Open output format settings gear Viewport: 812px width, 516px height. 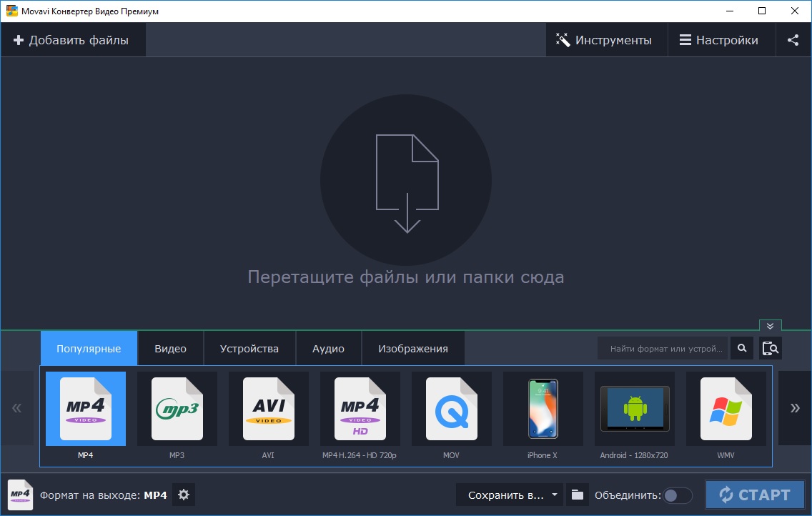pos(184,495)
